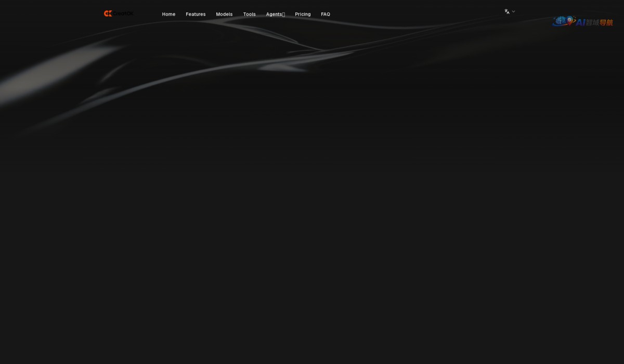Click the empty dark page body
Image resolution: width=624 pixels, height=364 pixels.
tap(312, 234)
